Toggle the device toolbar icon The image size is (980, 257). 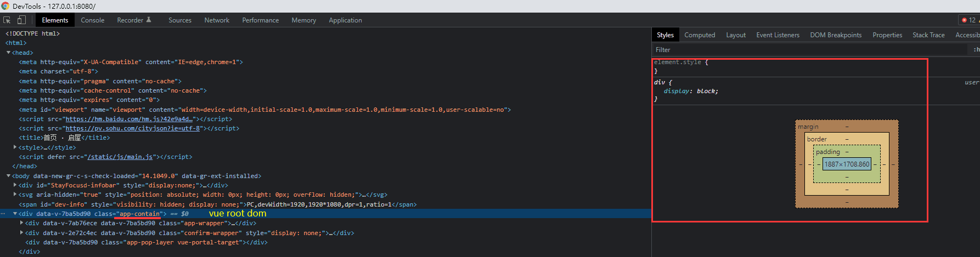tap(21, 20)
